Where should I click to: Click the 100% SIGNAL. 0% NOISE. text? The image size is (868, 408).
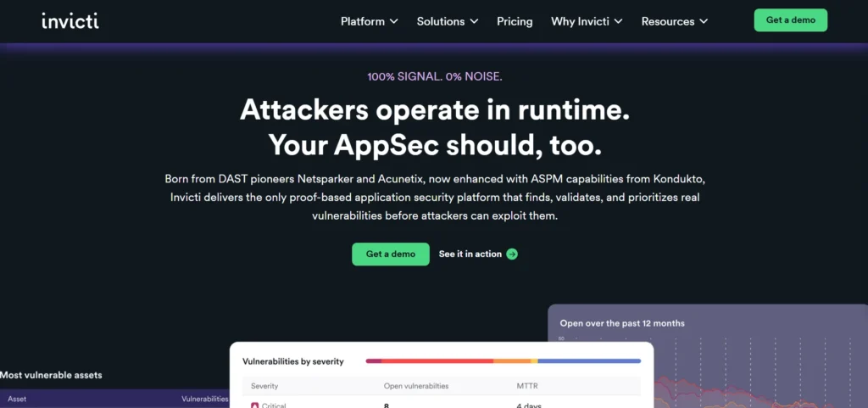pyautogui.click(x=435, y=77)
